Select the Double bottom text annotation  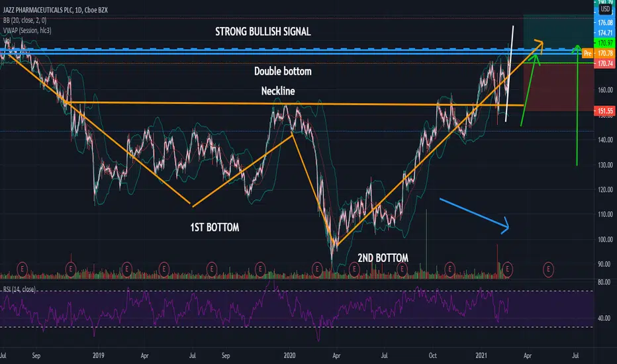coord(283,71)
